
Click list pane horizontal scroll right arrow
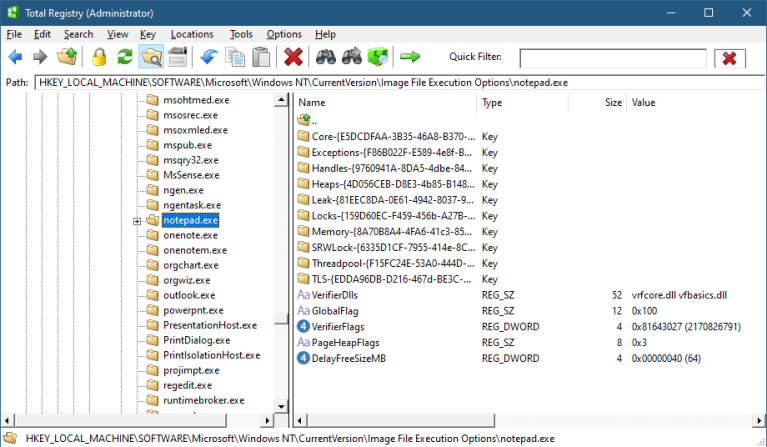[759, 420]
